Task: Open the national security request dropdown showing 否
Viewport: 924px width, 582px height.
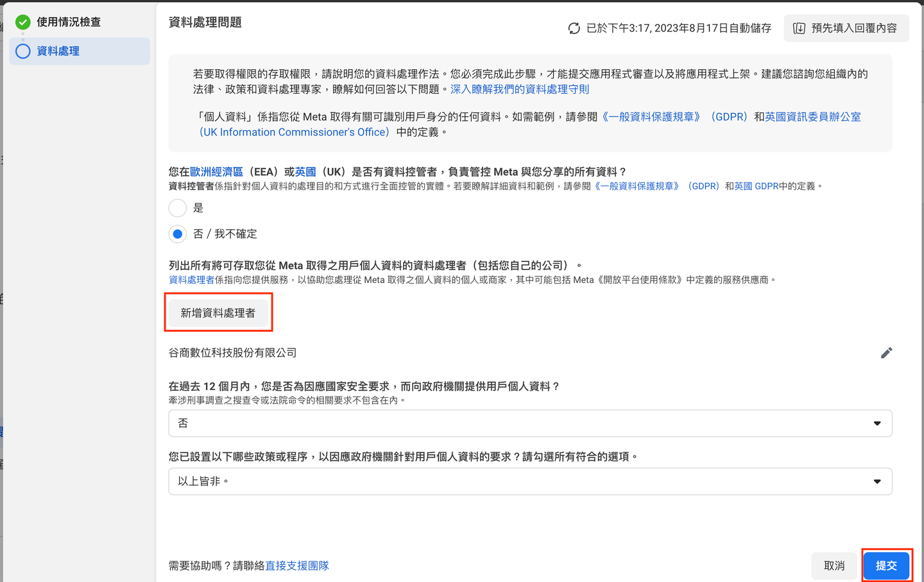Action: click(x=530, y=424)
